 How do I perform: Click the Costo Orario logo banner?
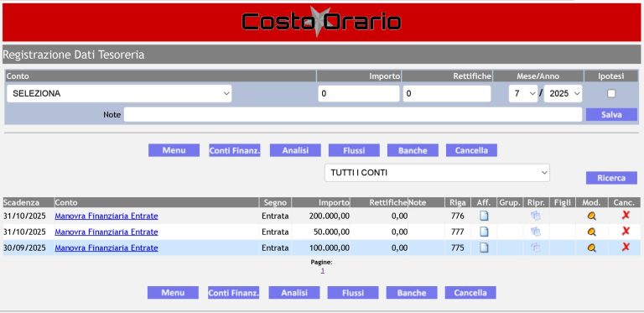[321, 22]
